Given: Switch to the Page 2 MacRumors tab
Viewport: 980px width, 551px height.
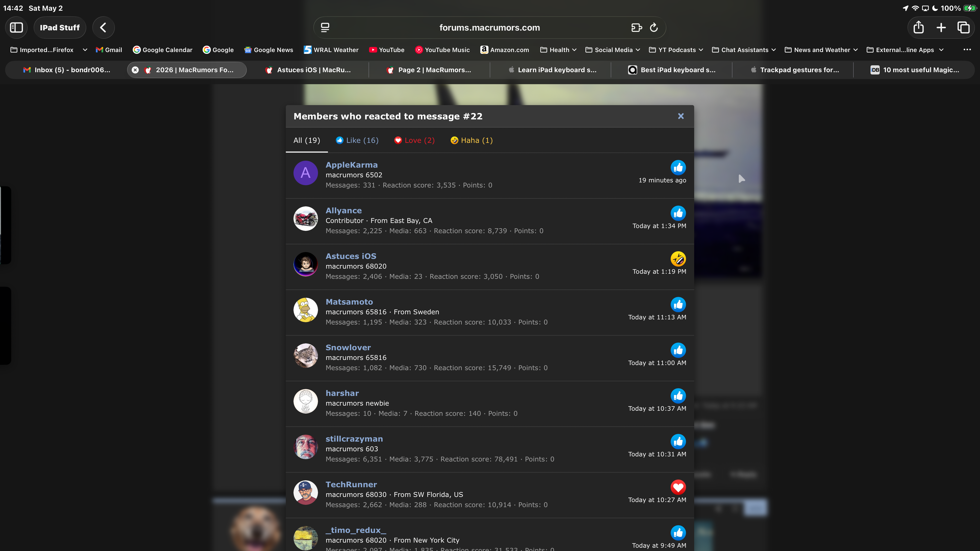Looking at the screenshot, I should [429, 70].
